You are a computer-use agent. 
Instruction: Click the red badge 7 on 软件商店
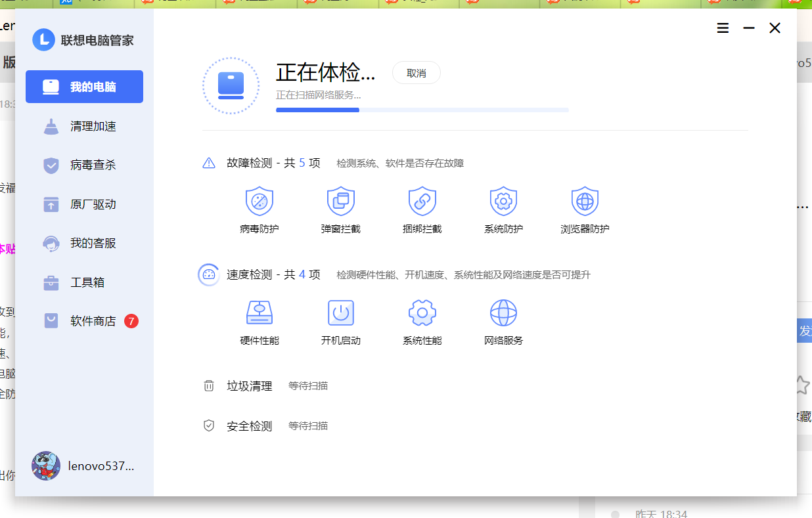tap(131, 321)
